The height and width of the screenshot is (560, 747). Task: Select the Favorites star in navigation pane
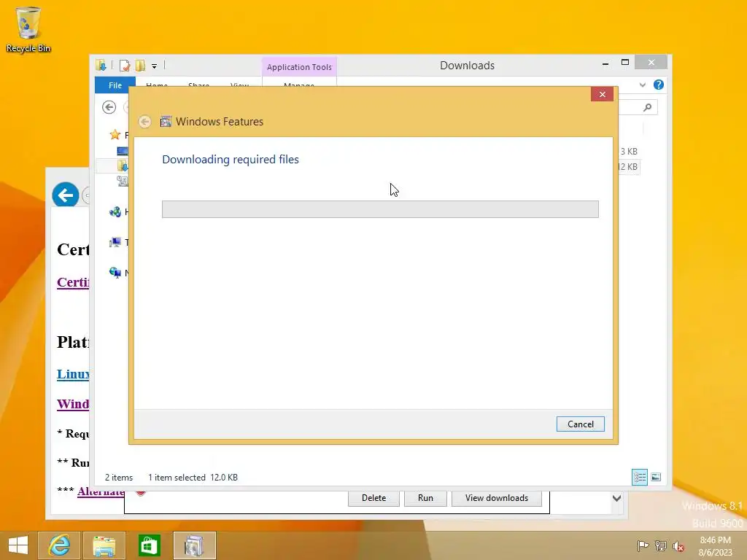tap(115, 135)
